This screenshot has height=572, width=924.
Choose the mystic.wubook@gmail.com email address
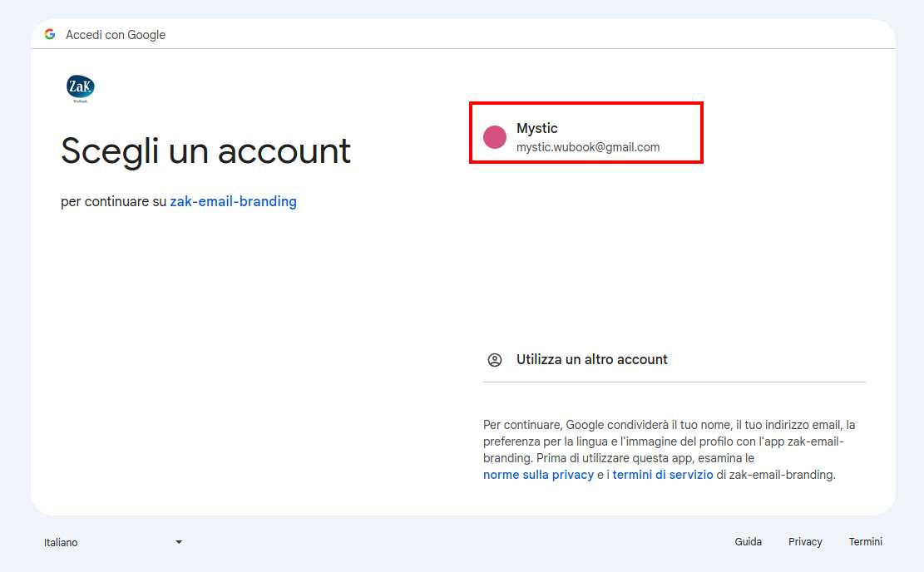(x=588, y=147)
